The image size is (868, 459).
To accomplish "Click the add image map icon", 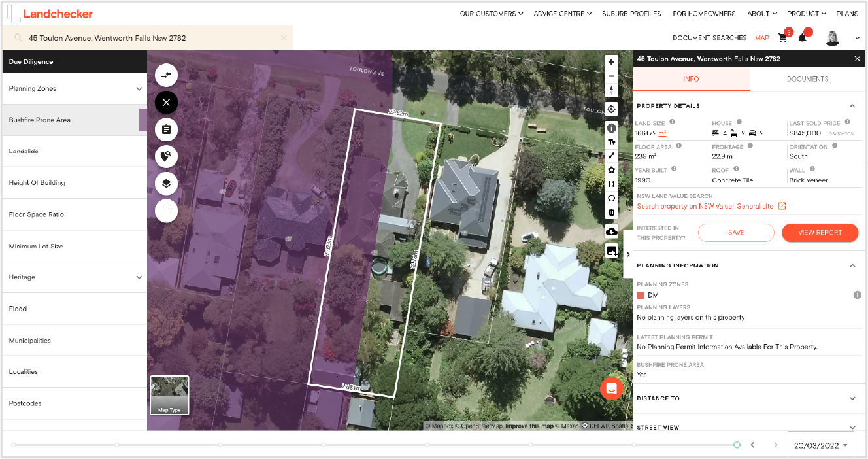I will point(612,250).
